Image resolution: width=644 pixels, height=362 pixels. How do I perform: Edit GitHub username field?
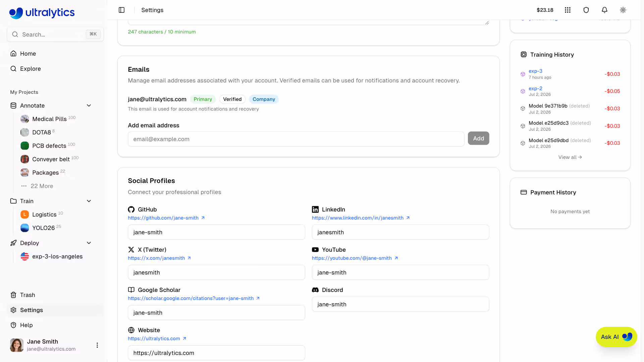point(216,232)
